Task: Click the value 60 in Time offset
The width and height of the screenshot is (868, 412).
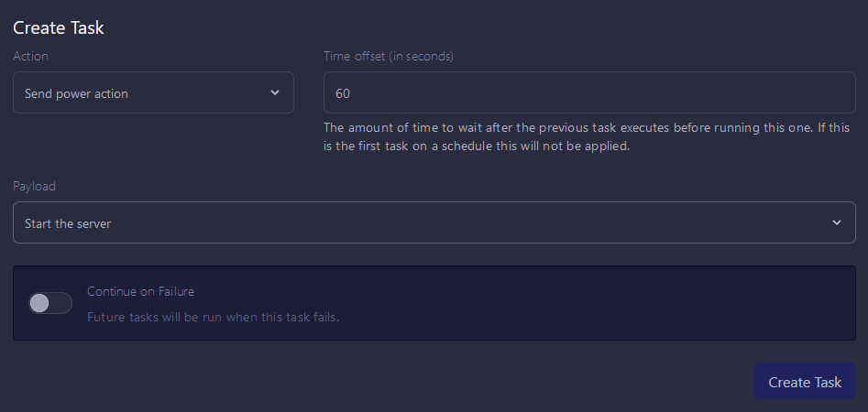Action: pyautogui.click(x=344, y=93)
